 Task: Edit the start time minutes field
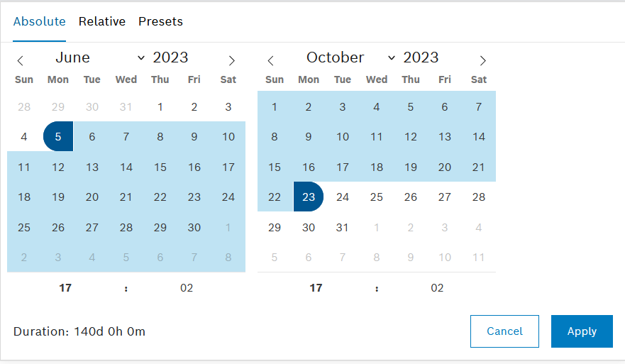click(x=187, y=287)
